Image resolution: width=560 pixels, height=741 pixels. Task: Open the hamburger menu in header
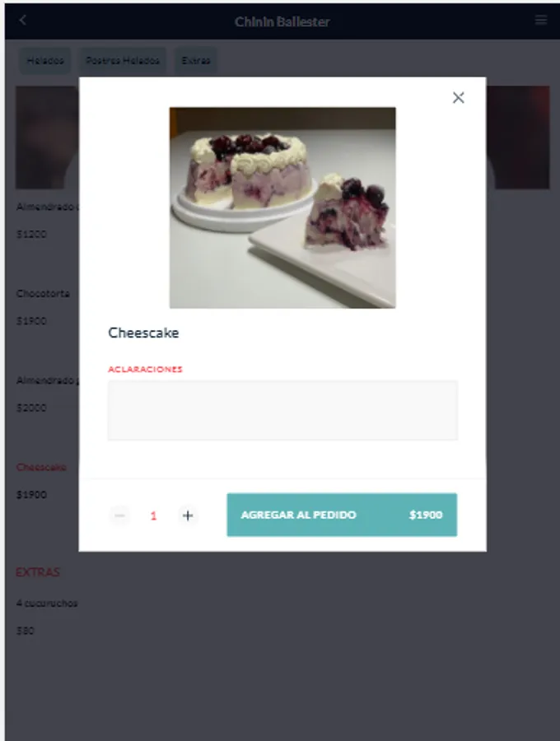[x=540, y=20]
